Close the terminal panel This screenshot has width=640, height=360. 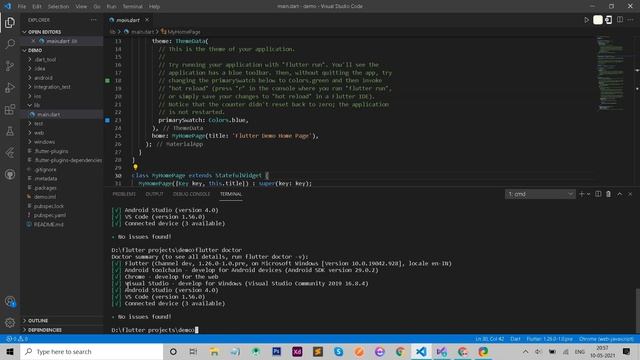coord(630,194)
